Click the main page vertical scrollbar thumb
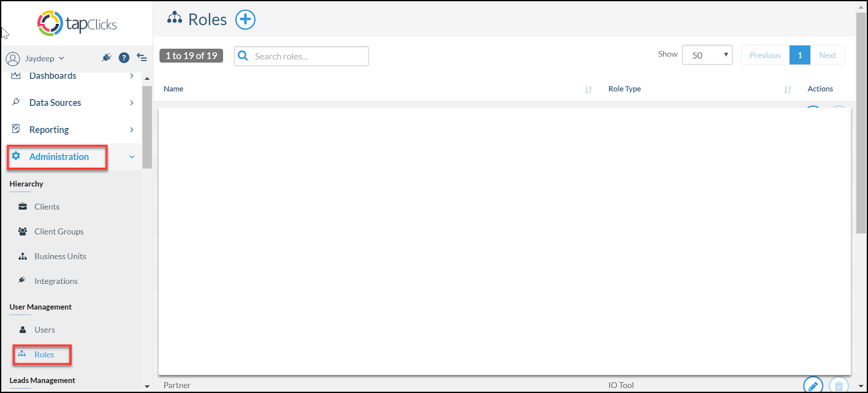The height and width of the screenshot is (393, 868). pos(861,123)
